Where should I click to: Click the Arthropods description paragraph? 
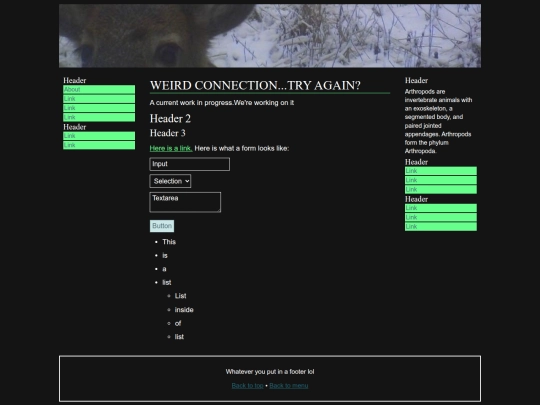438,121
